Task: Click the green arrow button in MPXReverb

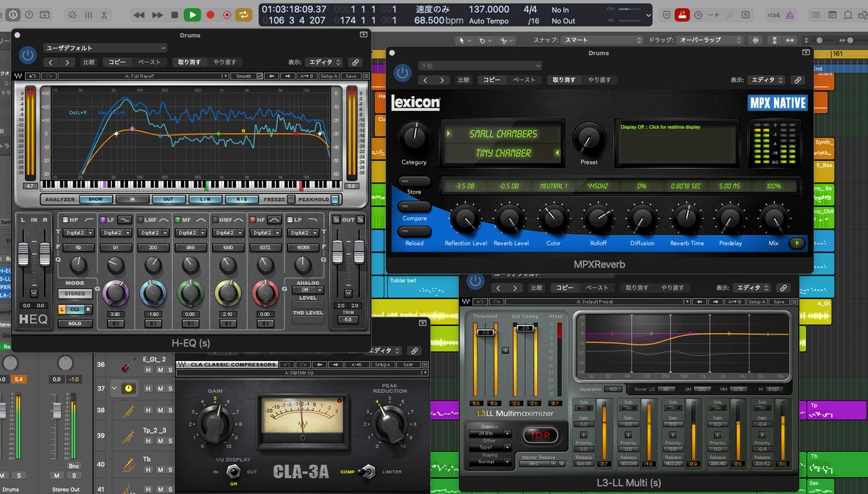Action: (x=797, y=243)
